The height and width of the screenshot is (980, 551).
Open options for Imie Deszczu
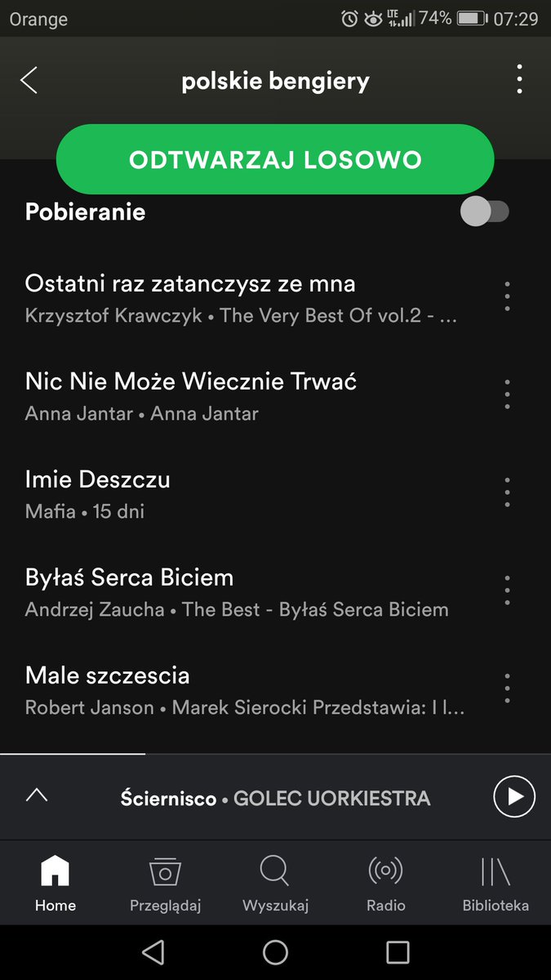(507, 492)
